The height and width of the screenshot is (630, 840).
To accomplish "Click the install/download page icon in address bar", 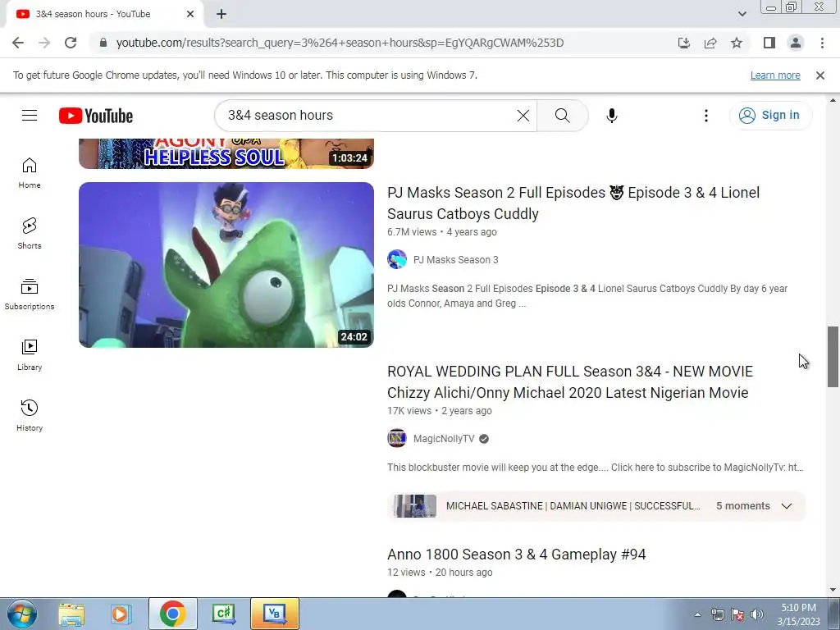I will click(683, 43).
